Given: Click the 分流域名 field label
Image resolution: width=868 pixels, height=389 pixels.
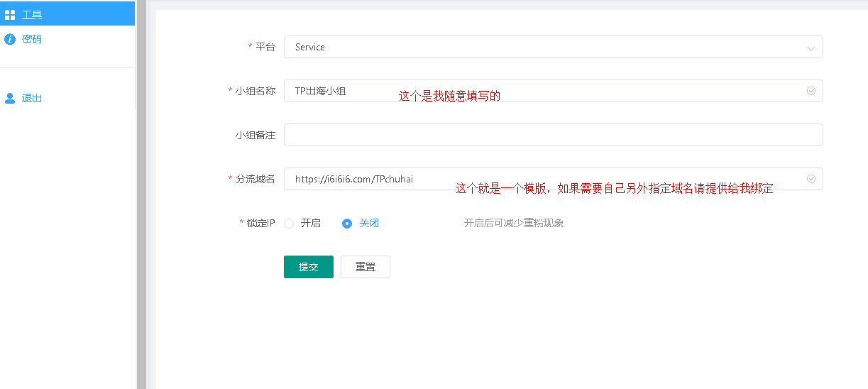Looking at the screenshot, I should coord(255,179).
